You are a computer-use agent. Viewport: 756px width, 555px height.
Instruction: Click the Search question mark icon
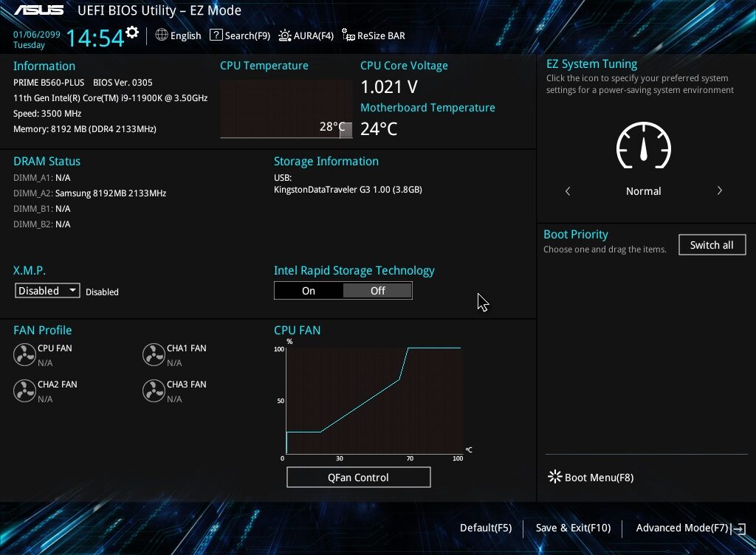click(216, 35)
